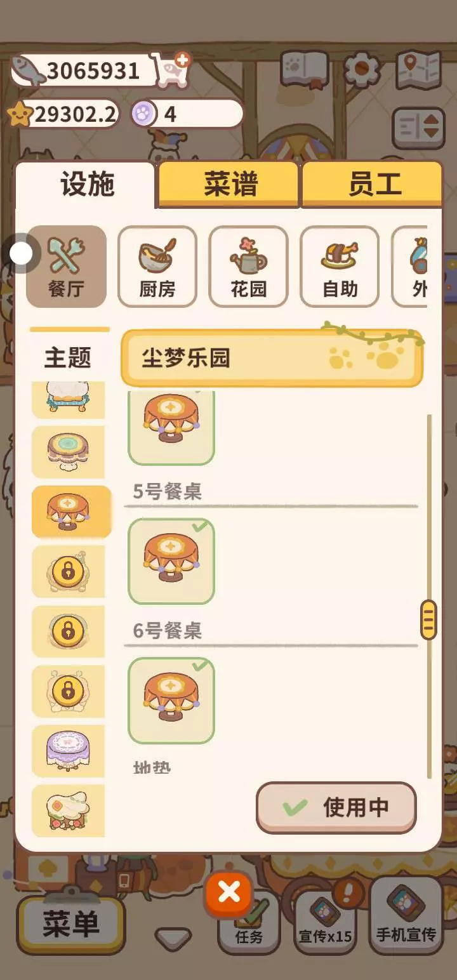Screen dimensions: 457x980
Task: Switch to the 菜谱 recipes tab
Action: [228, 185]
